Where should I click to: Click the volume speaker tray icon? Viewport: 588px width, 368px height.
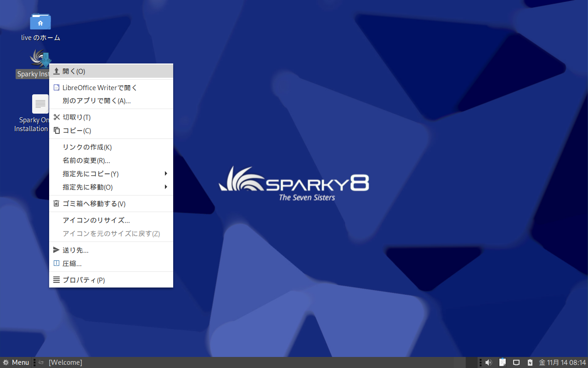(x=488, y=362)
